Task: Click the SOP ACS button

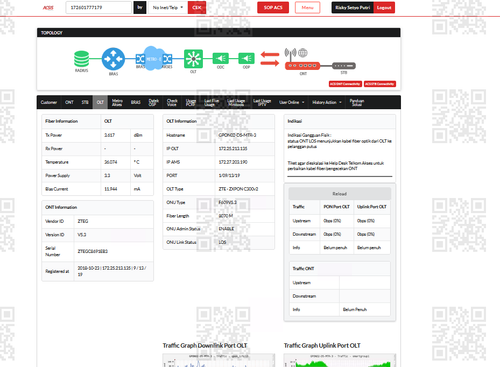Action: point(273,7)
